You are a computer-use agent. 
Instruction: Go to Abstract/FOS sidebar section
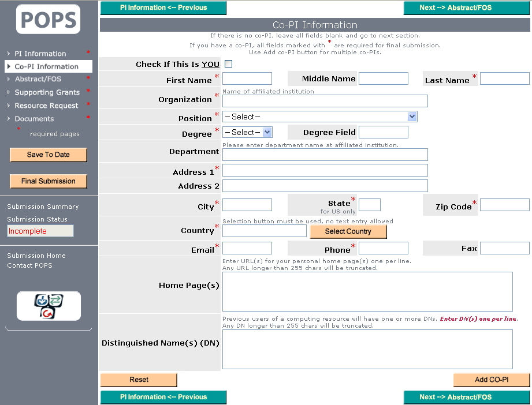click(x=38, y=79)
